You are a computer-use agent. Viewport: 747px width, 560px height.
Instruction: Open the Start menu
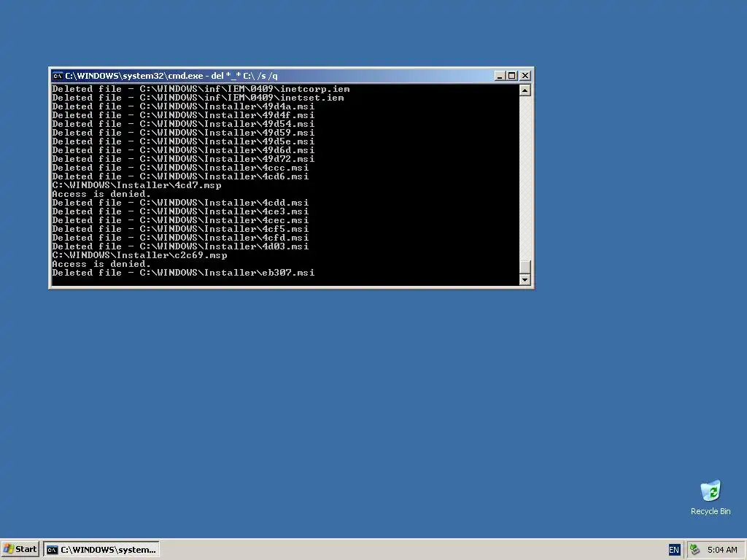[20, 550]
